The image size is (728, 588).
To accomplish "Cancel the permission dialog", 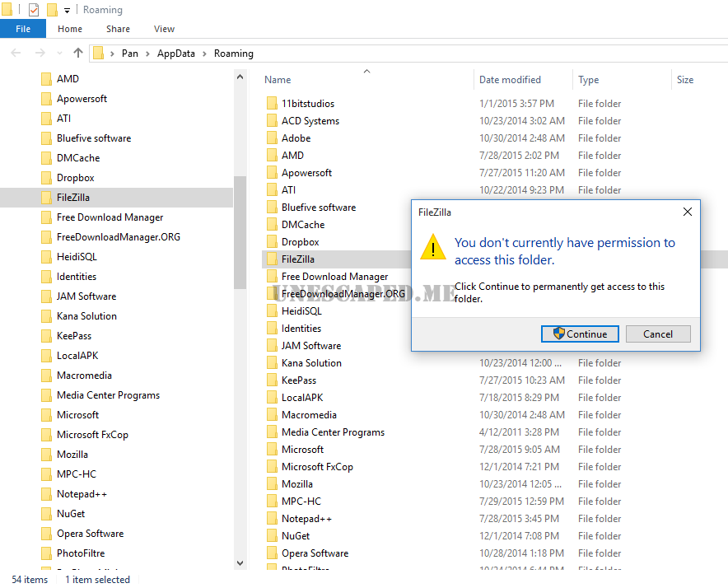I will click(x=658, y=334).
